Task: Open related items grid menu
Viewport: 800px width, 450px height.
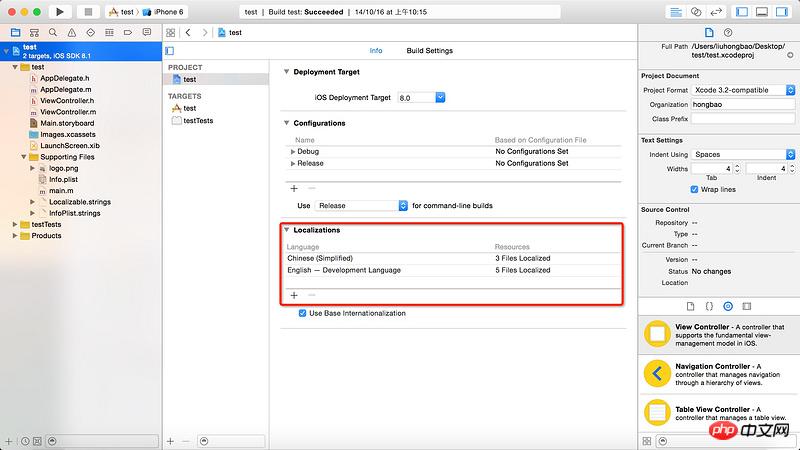Action: (x=170, y=33)
